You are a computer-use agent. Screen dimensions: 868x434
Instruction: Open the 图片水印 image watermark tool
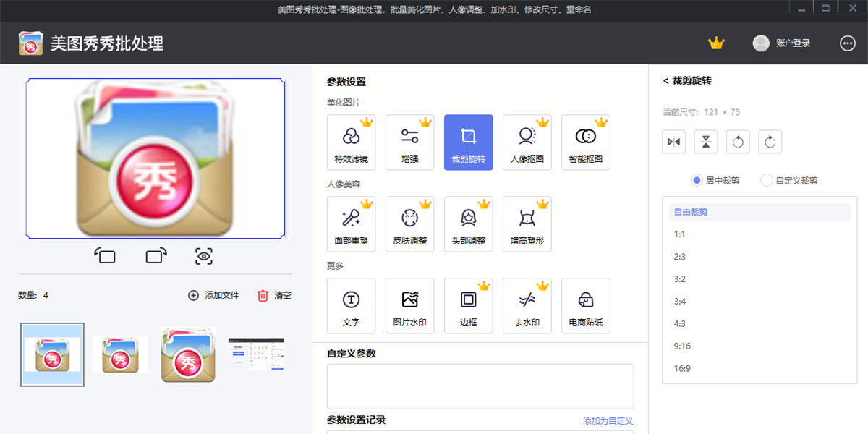(409, 306)
